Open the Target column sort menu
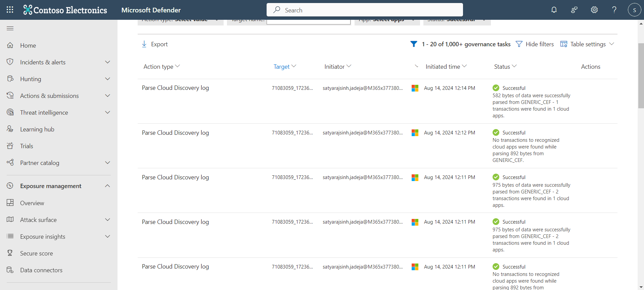The image size is (644, 290). [294, 66]
